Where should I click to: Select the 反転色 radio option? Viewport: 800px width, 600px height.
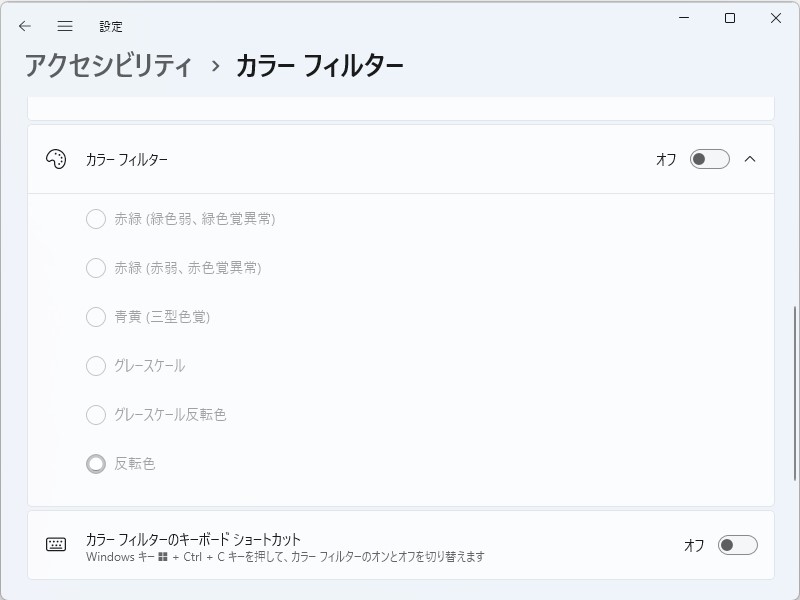tap(96, 463)
